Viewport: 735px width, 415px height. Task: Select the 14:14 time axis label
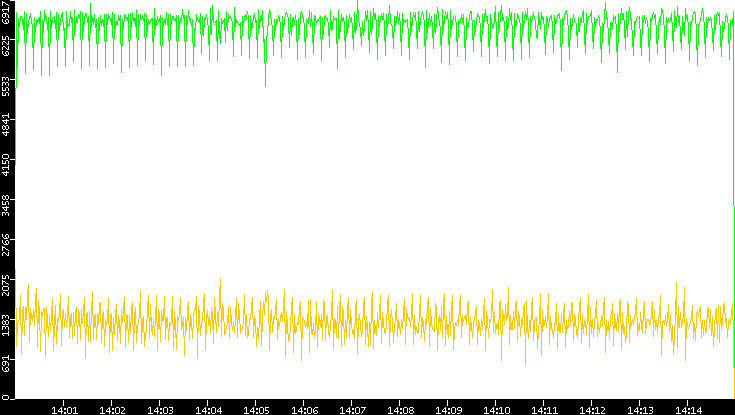point(689,410)
